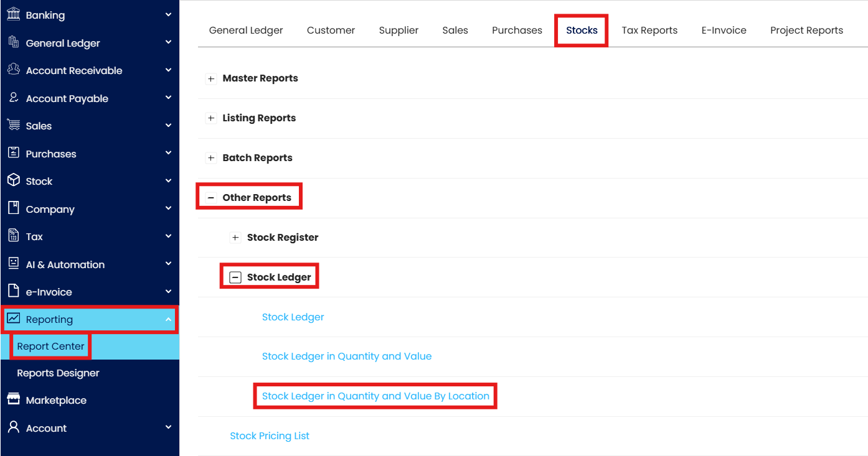Viewport: 868px width, 456px height.
Task: Click the Account person icon
Action: point(13,427)
